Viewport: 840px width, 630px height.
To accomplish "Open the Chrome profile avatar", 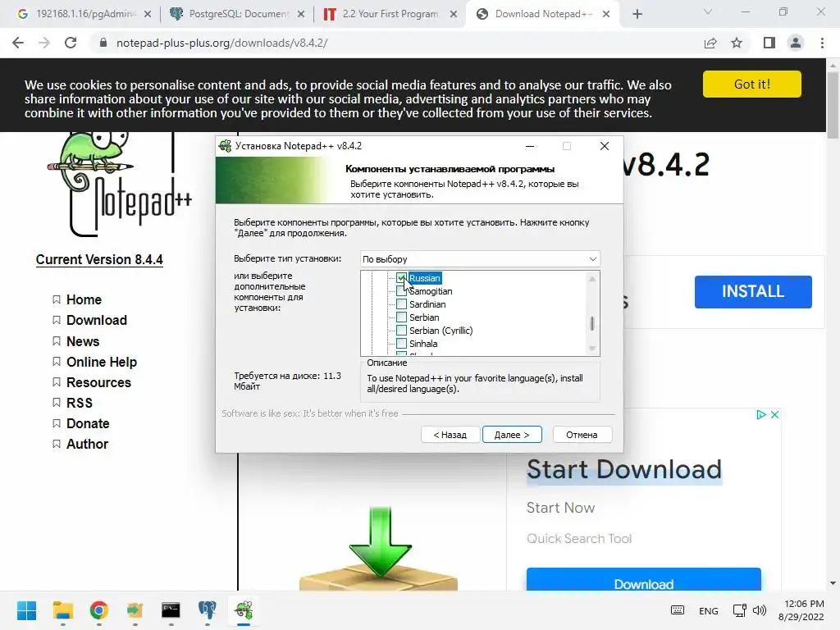I will coord(796,43).
